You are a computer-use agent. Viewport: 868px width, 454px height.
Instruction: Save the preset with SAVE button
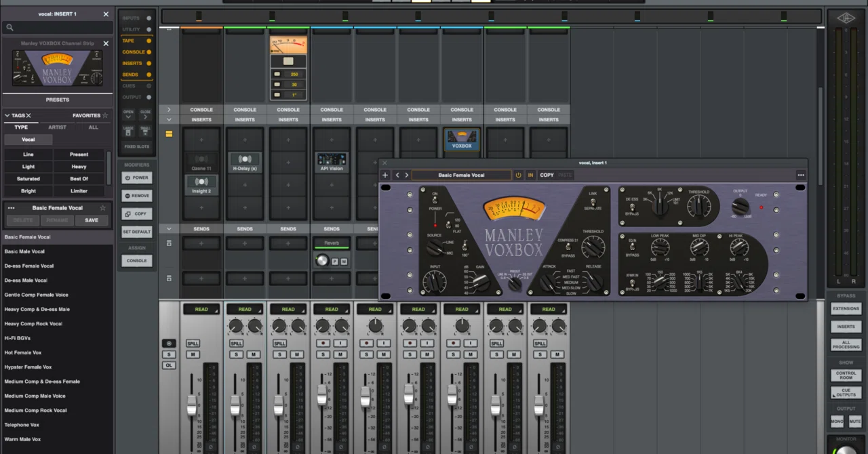(91, 220)
